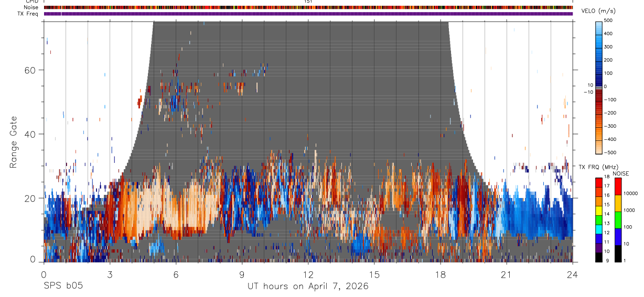This screenshot has width=644, height=297.
Task: Click the '−500' label on velocity colorbar
Action: coord(609,152)
